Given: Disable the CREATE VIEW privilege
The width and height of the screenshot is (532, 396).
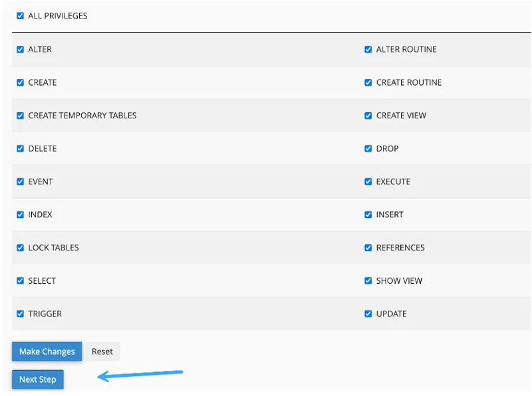Looking at the screenshot, I should (368, 116).
